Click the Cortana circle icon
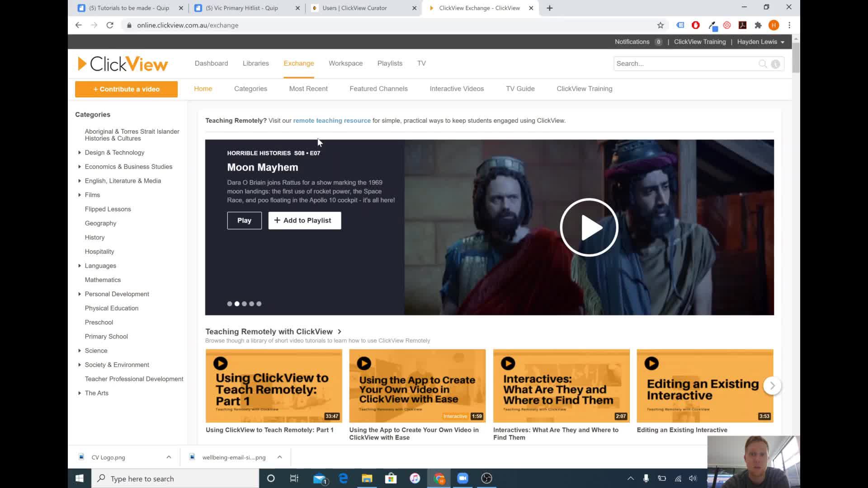The image size is (868, 488). [271, 478]
